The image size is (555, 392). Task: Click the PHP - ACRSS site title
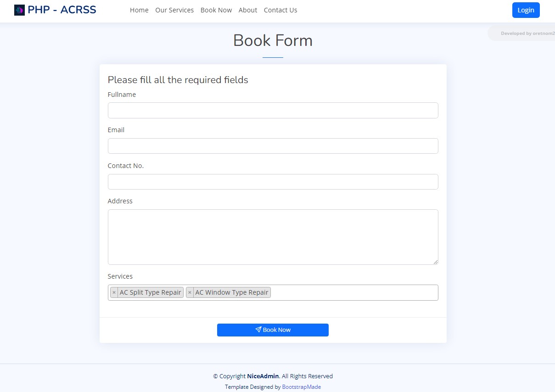click(x=62, y=10)
